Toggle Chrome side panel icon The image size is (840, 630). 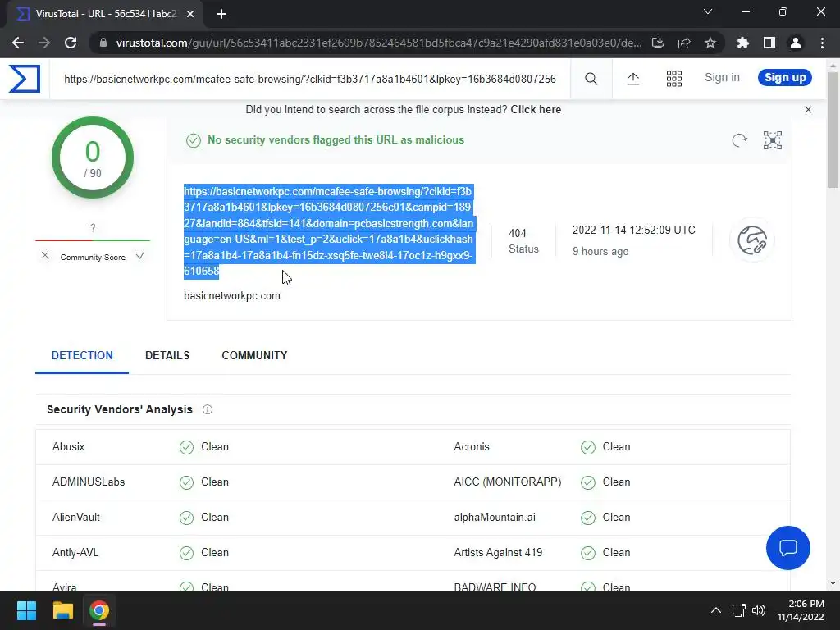[769, 43]
